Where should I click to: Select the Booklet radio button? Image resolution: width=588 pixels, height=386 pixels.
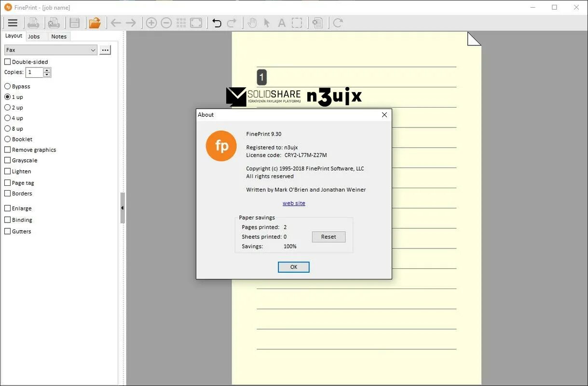pos(7,139)
